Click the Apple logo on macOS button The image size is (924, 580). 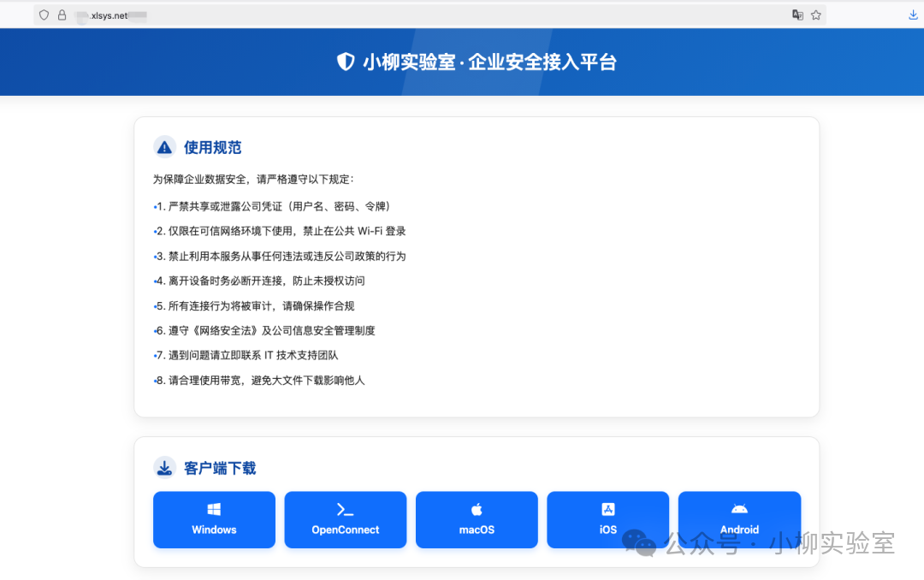(x=477, y=509)
